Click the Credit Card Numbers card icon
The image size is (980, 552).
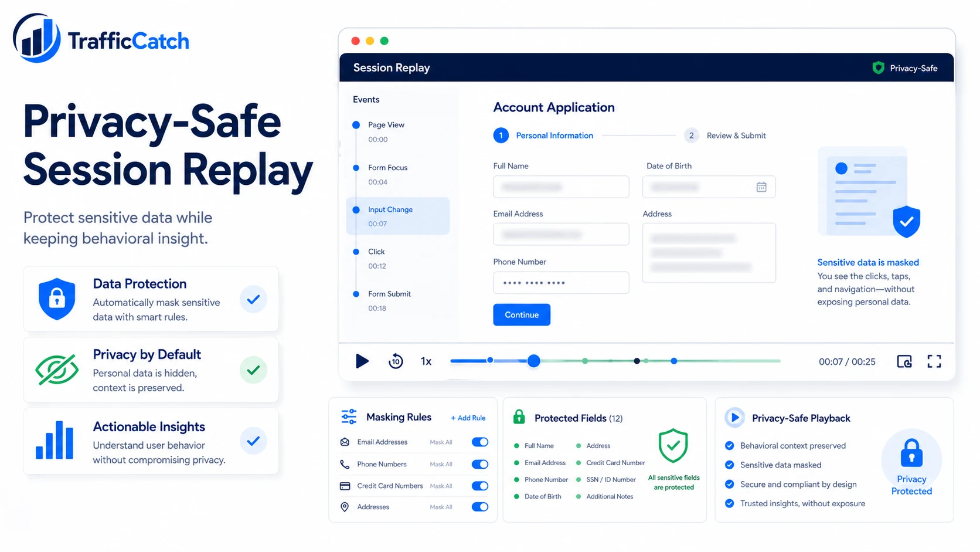click(345, 486)
